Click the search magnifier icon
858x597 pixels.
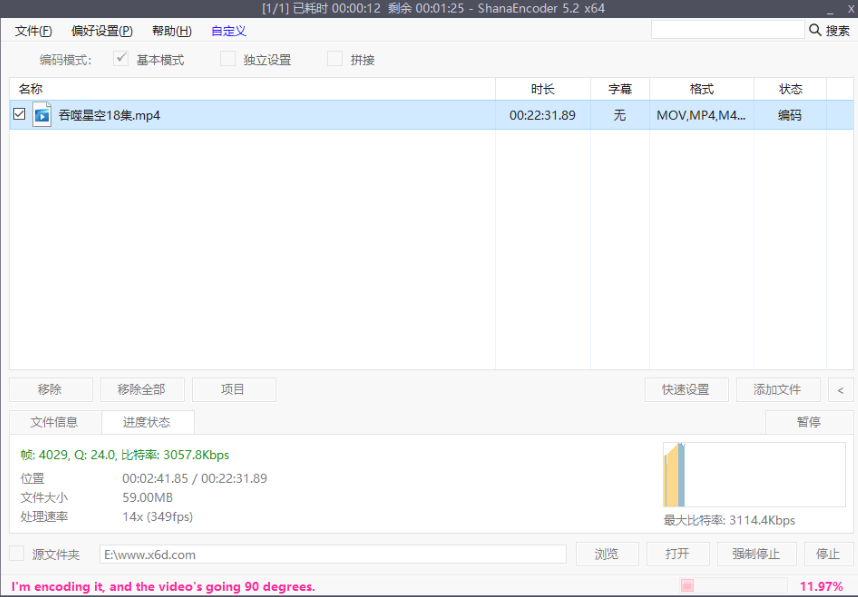click(x=816, y=30)
